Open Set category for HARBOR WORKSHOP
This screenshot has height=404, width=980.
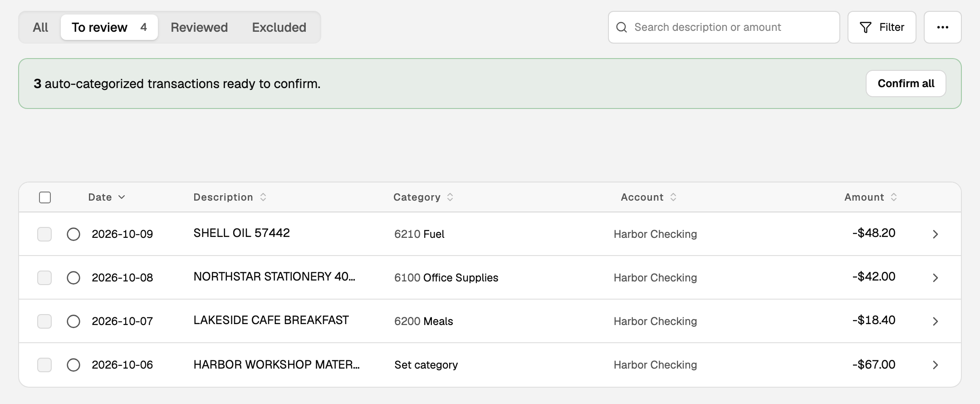426,365
